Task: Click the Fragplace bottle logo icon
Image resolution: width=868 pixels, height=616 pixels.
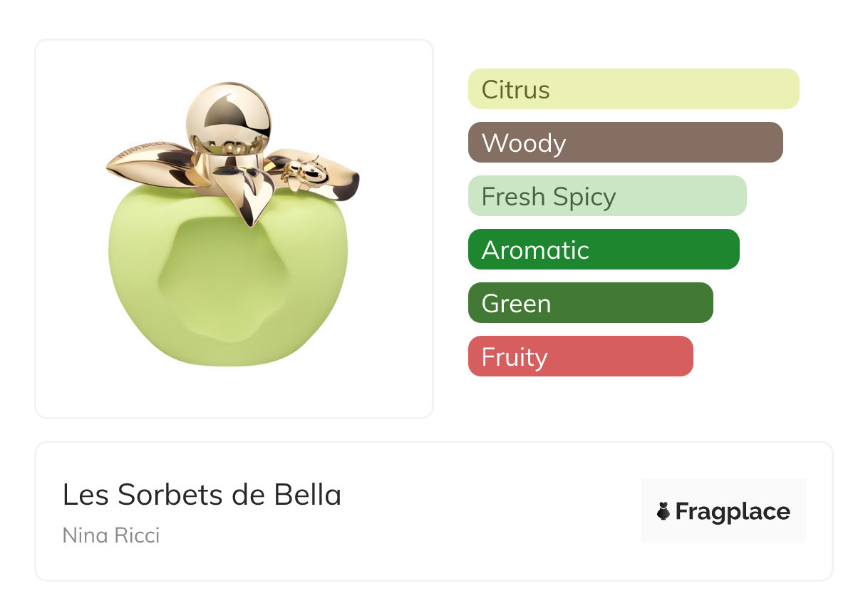Action: (663, 511)
